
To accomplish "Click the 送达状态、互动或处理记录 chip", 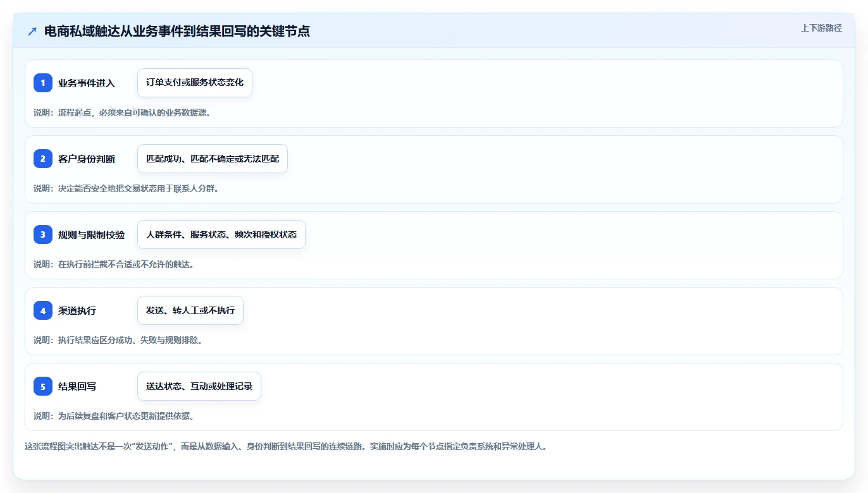I will [199, 386].
